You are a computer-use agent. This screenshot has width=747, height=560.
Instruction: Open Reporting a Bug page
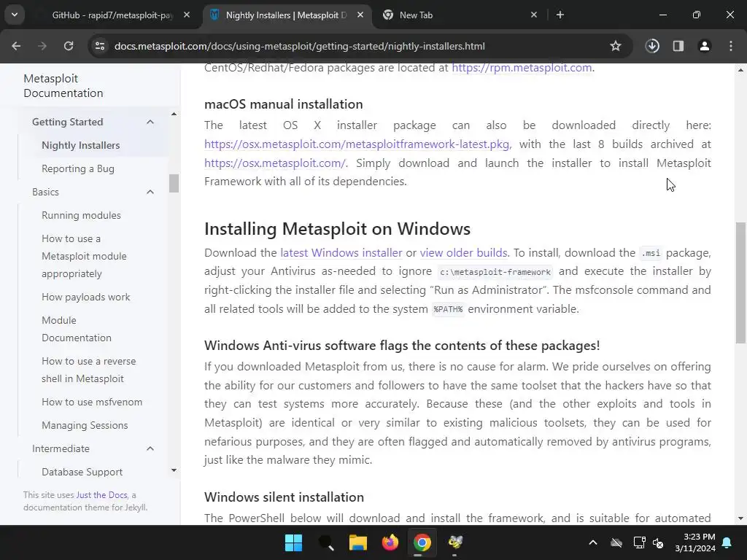[77, 168]
